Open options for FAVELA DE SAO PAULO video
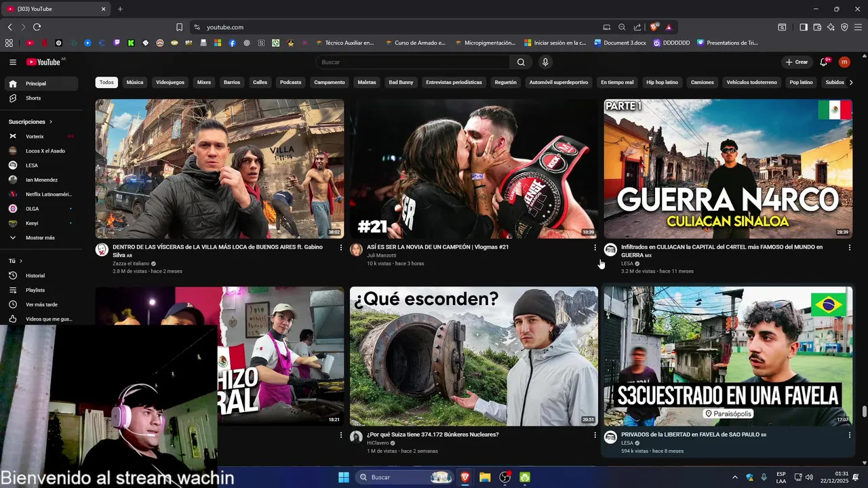 [849, 435]
